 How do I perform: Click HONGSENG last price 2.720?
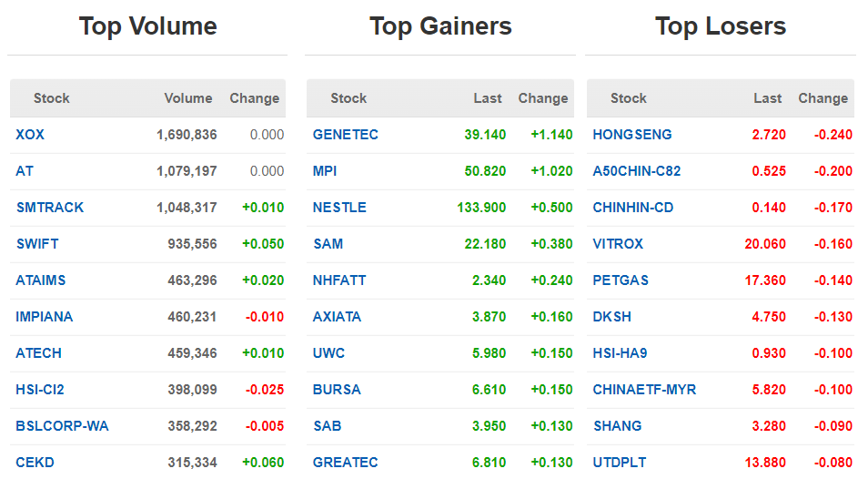[769, 135]
